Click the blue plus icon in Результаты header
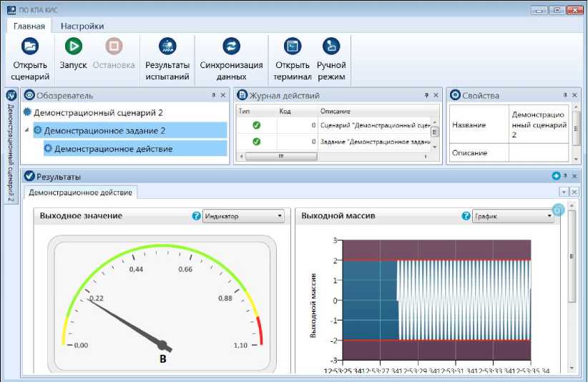Screen dimensions: 588x382 tap(555, 176)
